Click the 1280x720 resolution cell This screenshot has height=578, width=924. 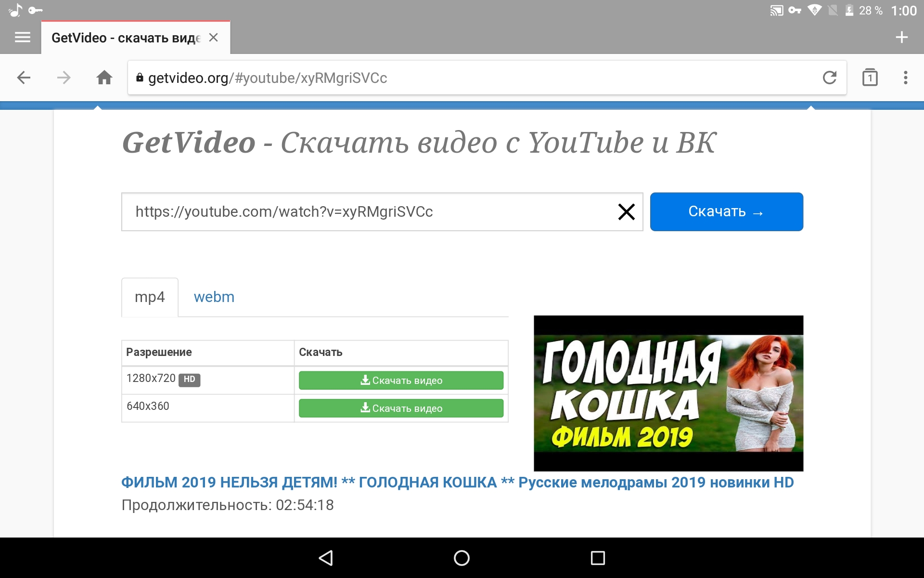pyautogui.click(x=208, y=380)
